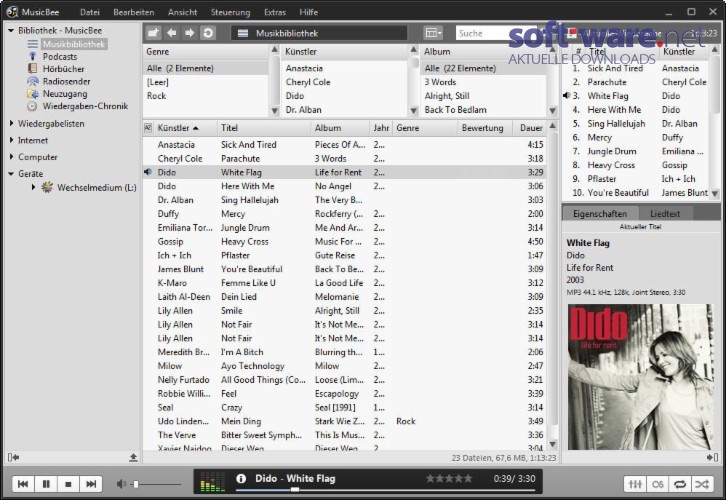Click the Dido album cover thumbnail

point(641,377)
